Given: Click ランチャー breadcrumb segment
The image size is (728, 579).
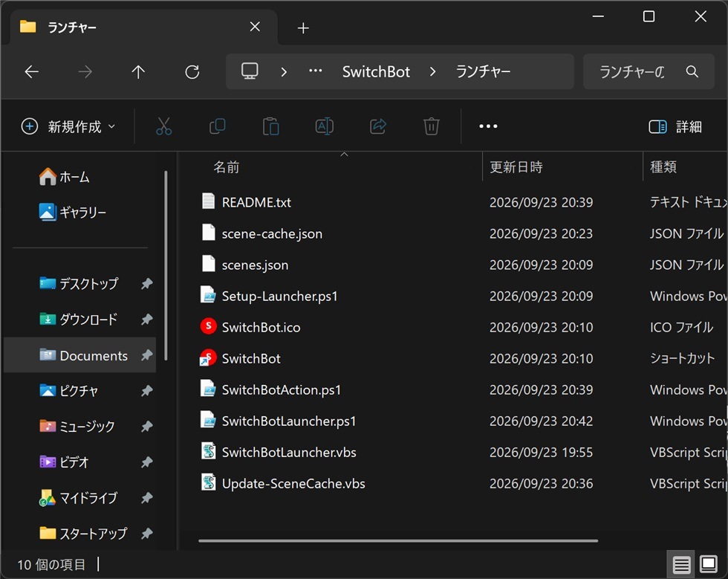Looking at the screenshot, I should point(483,71).
